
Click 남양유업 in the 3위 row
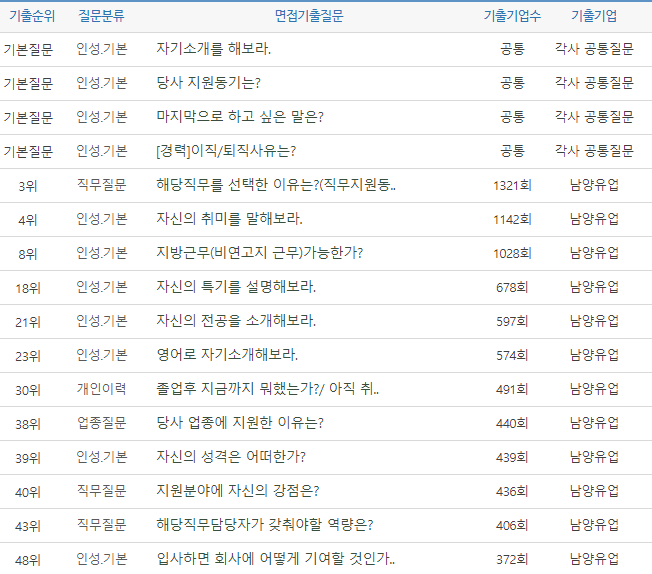[x=594, y=185]
